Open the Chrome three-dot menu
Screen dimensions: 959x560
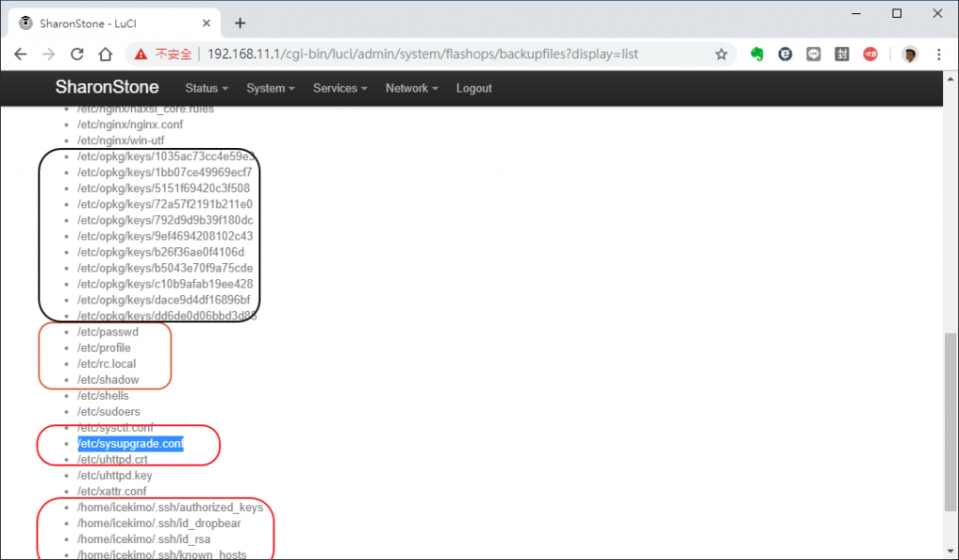click(x=938, y=54)
